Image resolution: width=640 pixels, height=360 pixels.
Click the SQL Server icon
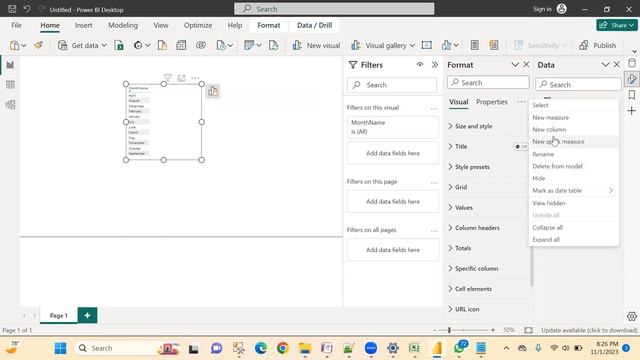[162, 45]
